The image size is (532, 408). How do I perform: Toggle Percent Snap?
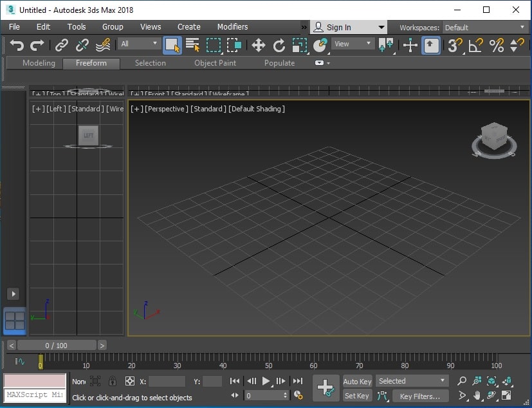point(496,45)
